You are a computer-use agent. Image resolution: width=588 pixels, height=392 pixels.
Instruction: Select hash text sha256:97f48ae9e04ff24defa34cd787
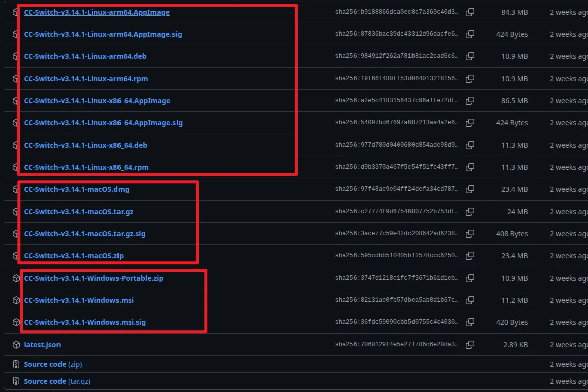397,189
